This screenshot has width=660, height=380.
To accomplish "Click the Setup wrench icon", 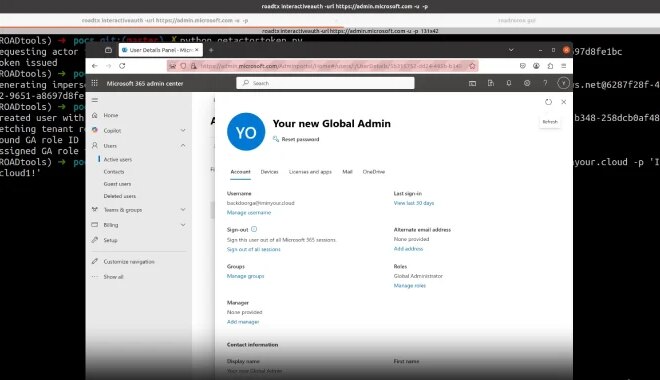I will tap(95, 240).
